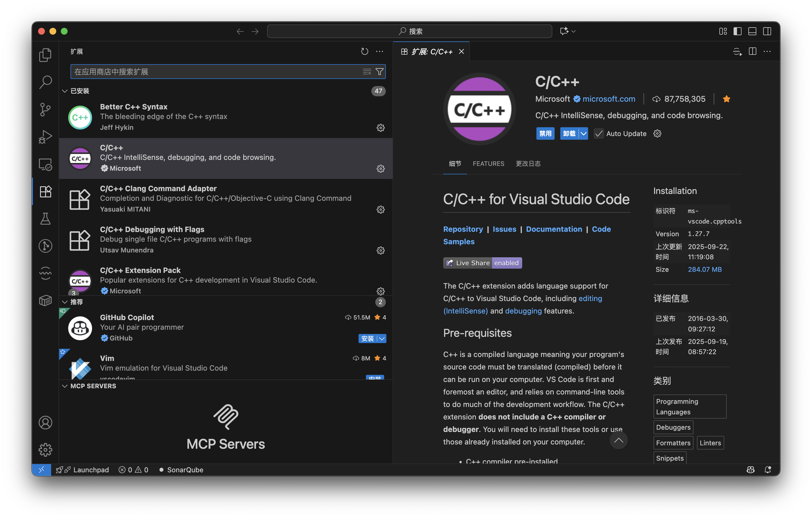812x518 pixels.
Task: Open remote window indicator in status bar
Action: tap(41, 470)
